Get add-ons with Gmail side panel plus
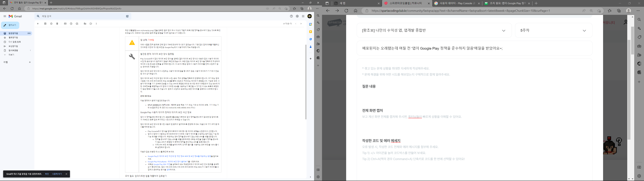644x181 pixels. pyautogui.click(x=310, y=59)
